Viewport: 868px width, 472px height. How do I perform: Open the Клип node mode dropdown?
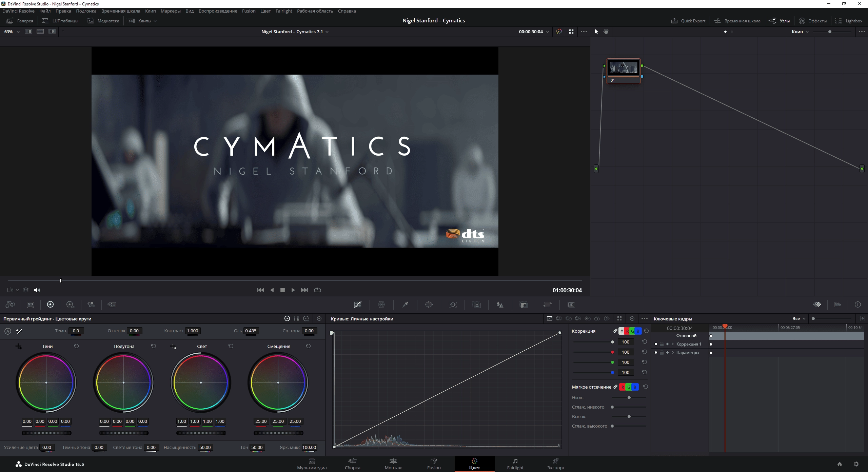[x=800, y=32]
